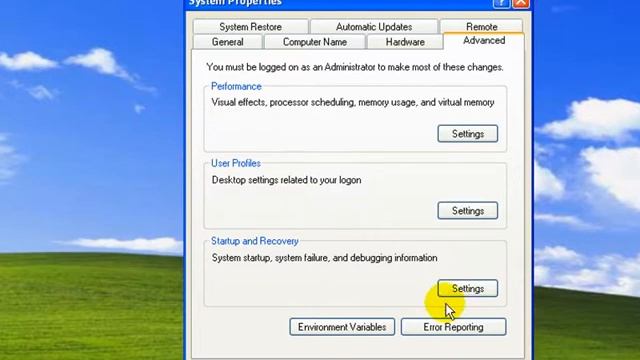The height and width of the screenshot is (360, 640).
Task: Open Startup and Recovery Settings
Action: 468,289
